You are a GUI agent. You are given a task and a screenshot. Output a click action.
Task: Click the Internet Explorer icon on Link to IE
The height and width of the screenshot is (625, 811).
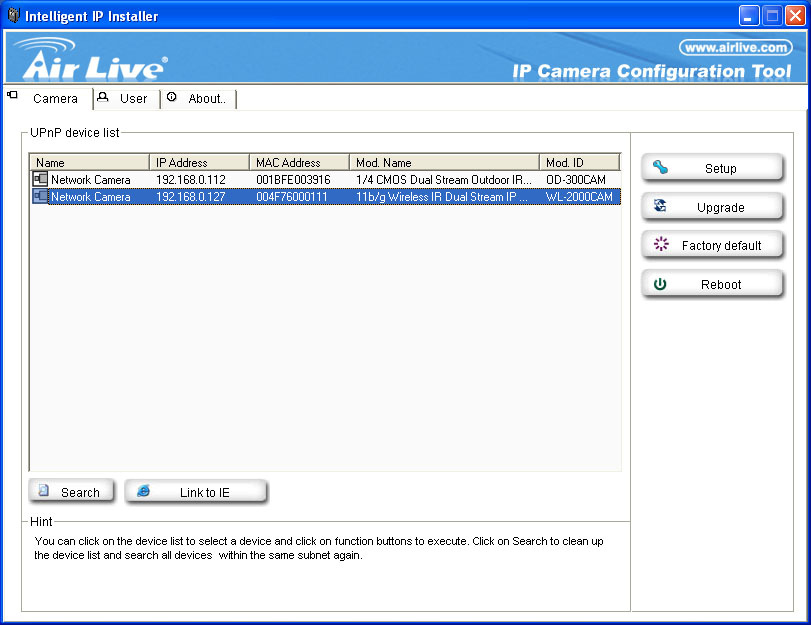(144, 491)
